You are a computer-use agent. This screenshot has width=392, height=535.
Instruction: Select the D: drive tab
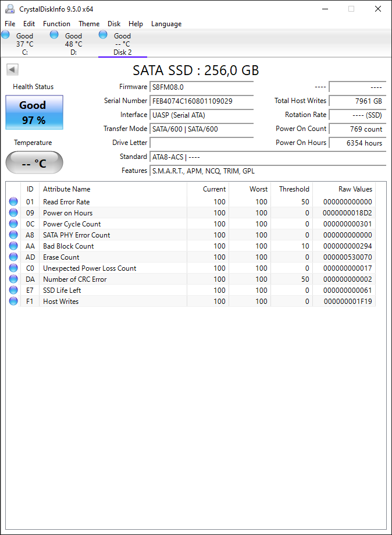point(73,44)
